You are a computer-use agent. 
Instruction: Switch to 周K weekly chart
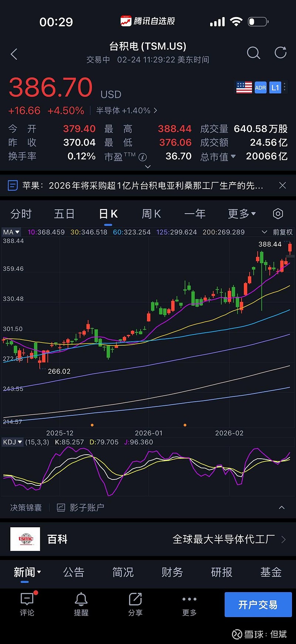click(151, 214)
